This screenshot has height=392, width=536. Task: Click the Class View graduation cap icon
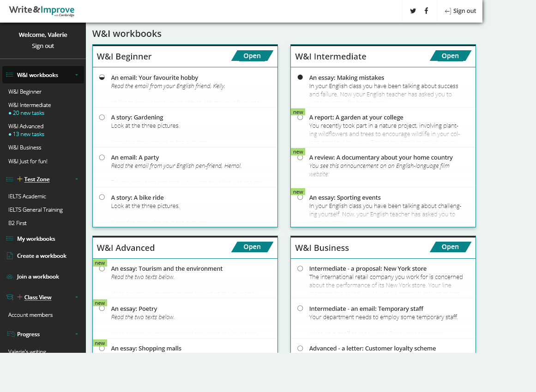pos(10,297)
